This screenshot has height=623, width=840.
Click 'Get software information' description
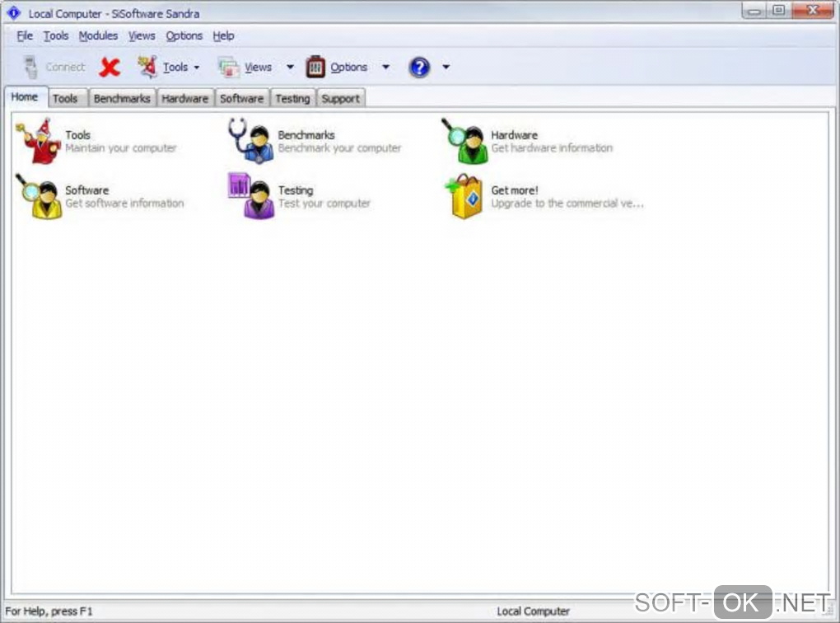tap(124, 204)
